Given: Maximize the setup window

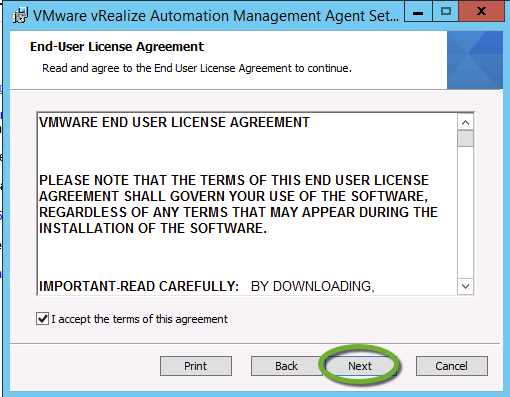Looking at the screenshot, I should [446, 12].
